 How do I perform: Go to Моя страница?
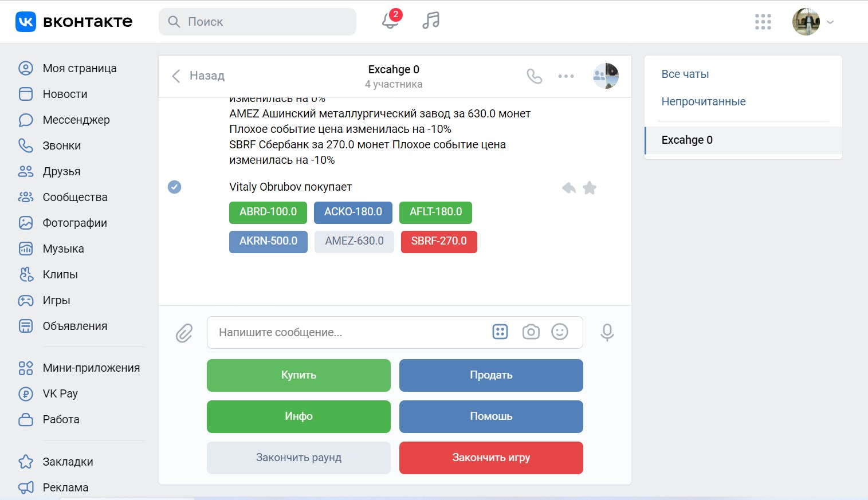coord(80,68)
